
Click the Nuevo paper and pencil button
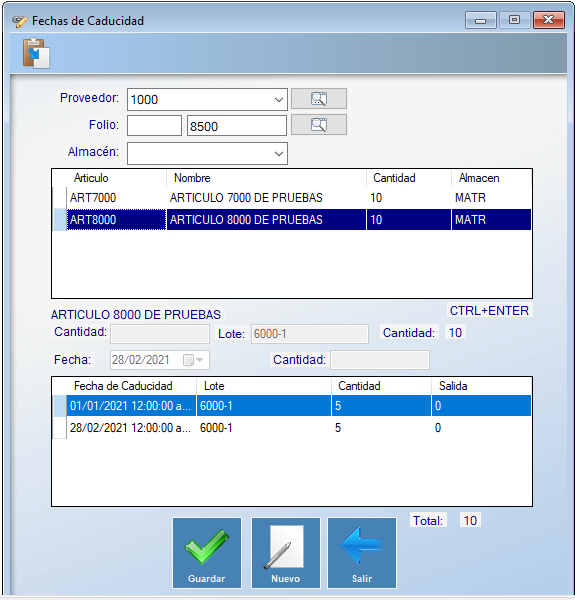click(x=285, y=553)
